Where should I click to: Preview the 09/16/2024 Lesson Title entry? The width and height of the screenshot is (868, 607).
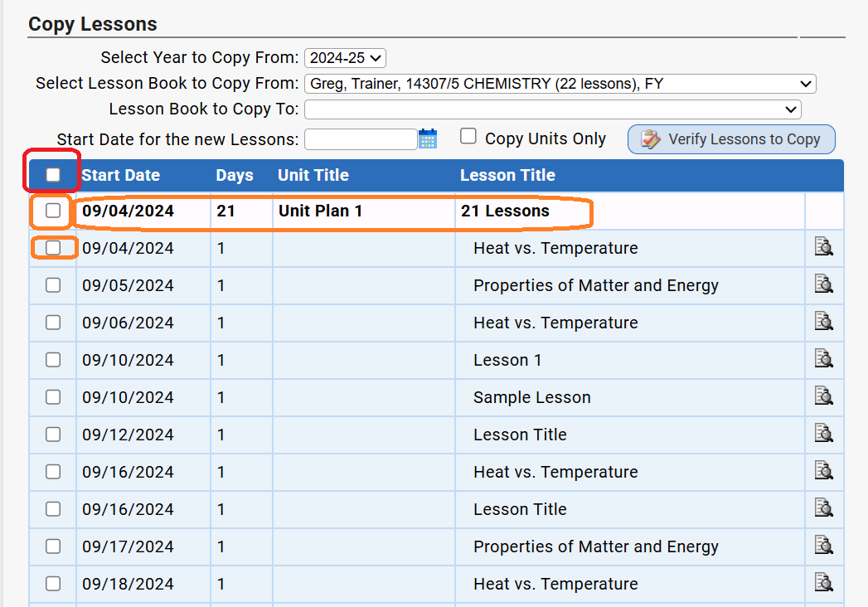824,507
